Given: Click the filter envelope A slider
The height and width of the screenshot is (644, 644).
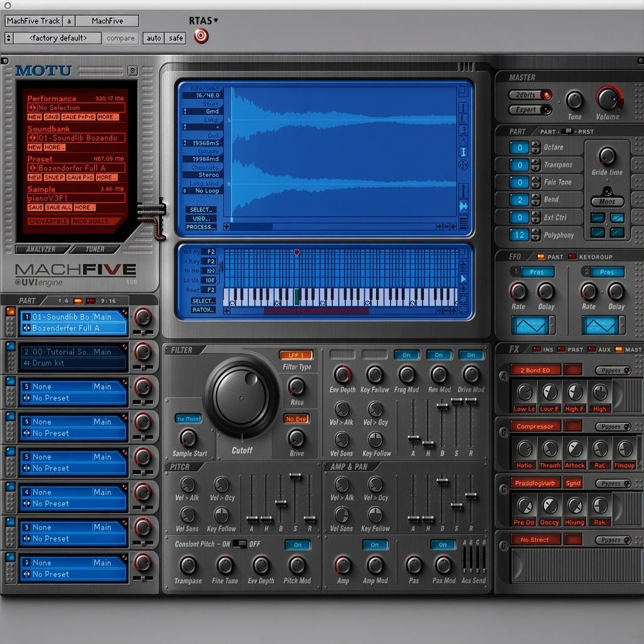Looking at the screenshot, I should pyautogui.click(x=414, y=438).
